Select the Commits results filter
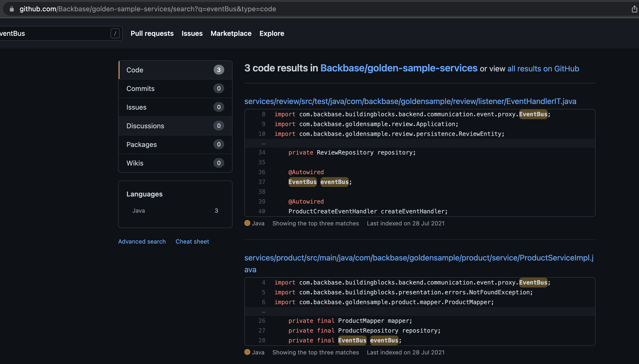Screen dimensions: 639x364 tap(175, 89)
